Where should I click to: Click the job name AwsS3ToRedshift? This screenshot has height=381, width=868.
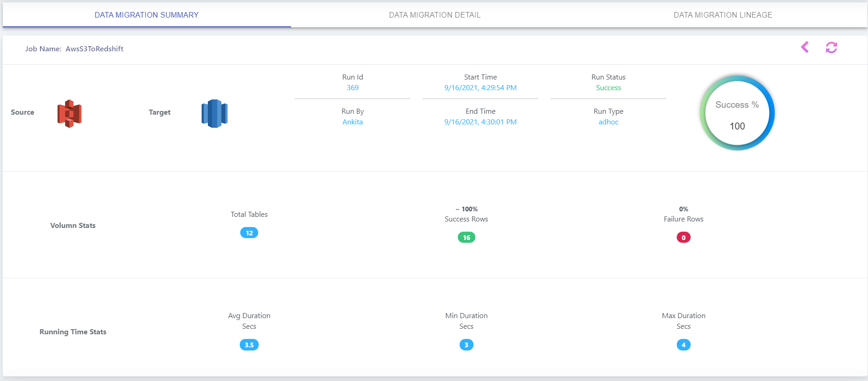point(94,49)
